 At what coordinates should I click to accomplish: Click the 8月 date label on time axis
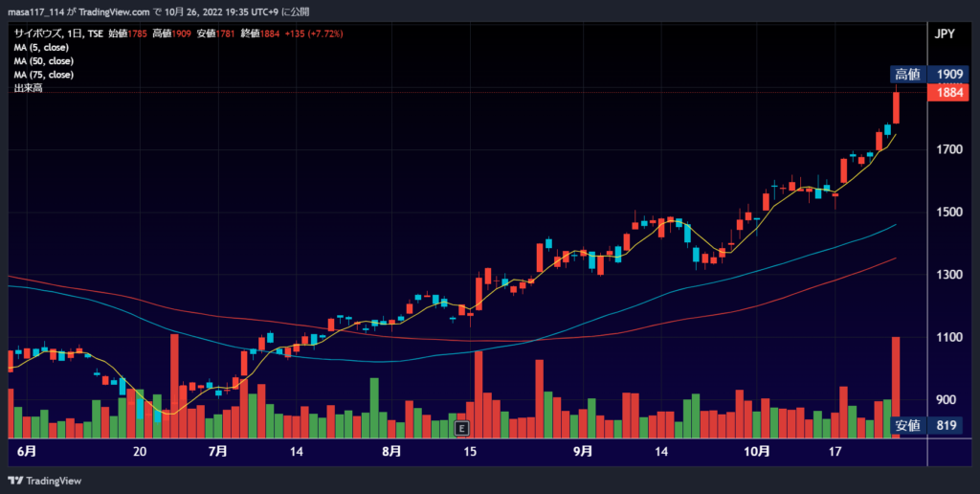pyautogui.click(x=391, y=452)
